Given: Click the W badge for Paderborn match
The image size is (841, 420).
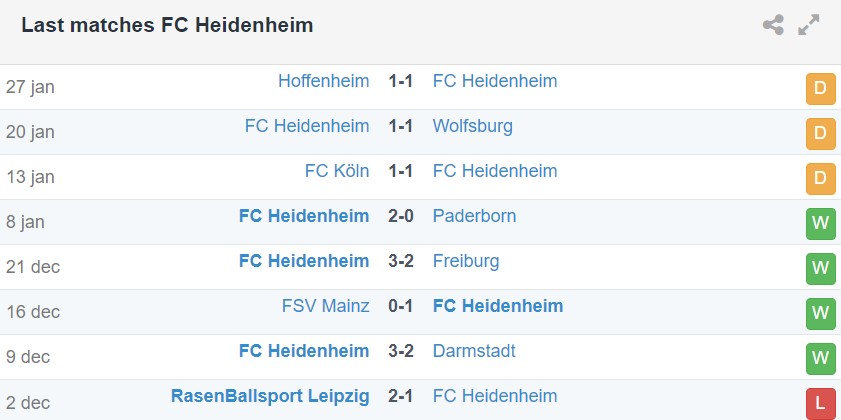Looking at the screenshot, I should 820,223.
